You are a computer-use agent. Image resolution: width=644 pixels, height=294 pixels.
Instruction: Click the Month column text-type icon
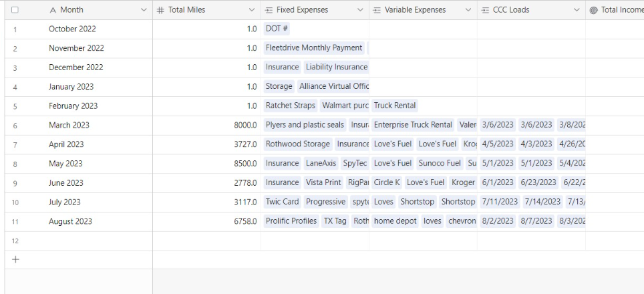coord(53,10)
